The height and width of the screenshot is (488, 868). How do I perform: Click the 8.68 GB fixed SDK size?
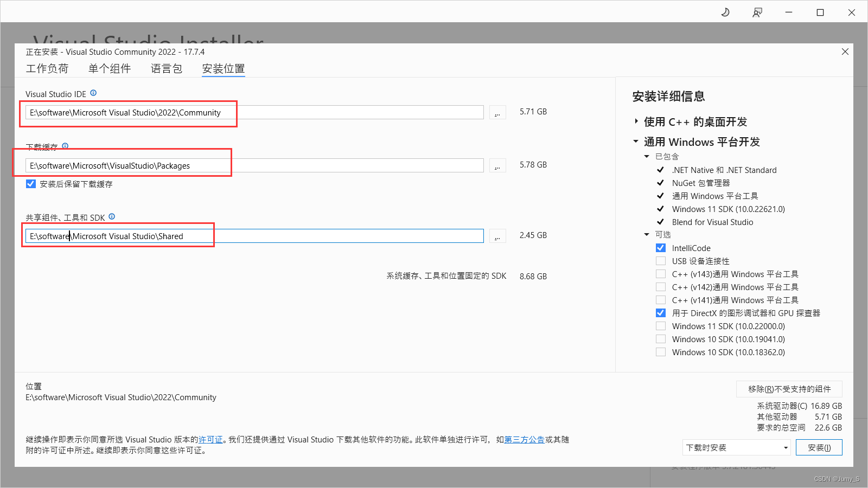pos(533,276)
